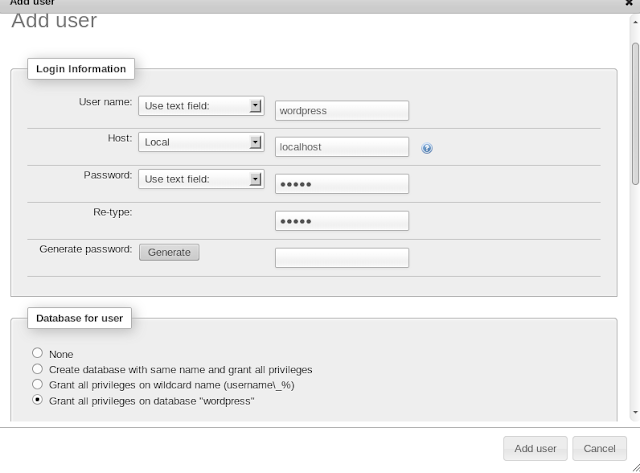
Task: Click the Add user button
Action: (535, 449)
